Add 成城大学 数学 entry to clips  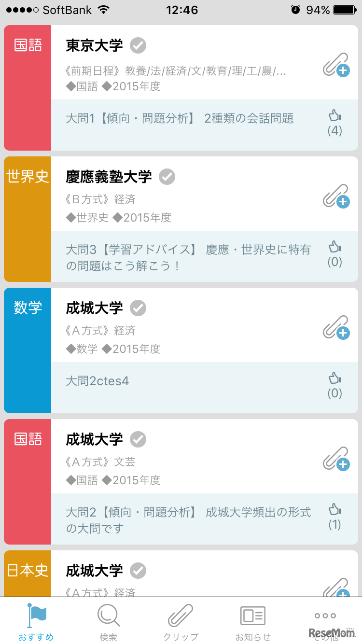click(336, 328)
